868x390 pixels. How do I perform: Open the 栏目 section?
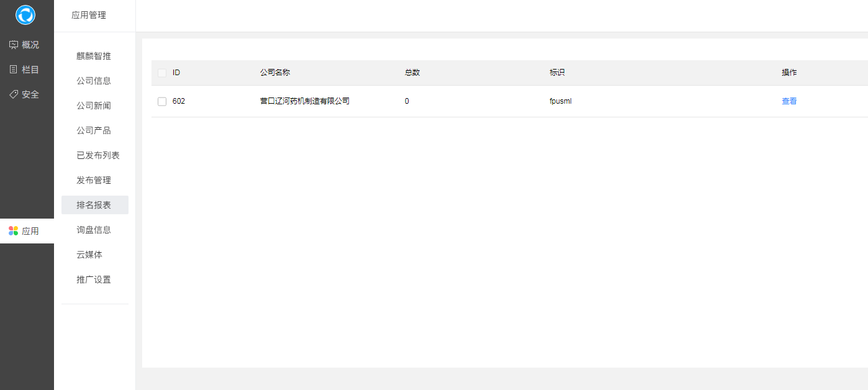coord(27,70)
